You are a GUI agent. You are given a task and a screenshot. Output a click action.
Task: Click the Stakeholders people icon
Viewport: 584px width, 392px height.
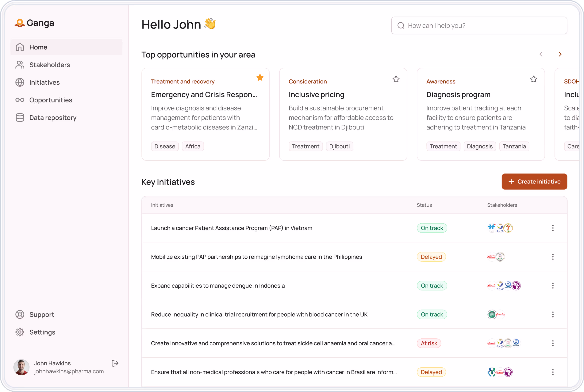20,65
